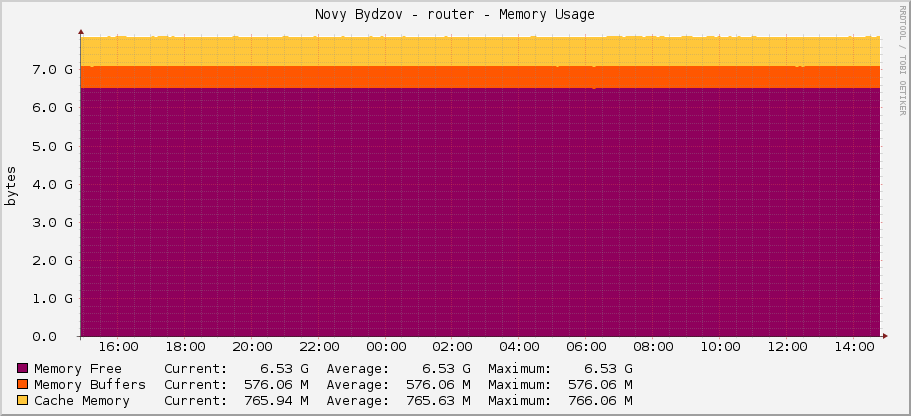Click the 'Cache Memory' legend label
Viewport: 911px width, 416px height.
point(82,400)
